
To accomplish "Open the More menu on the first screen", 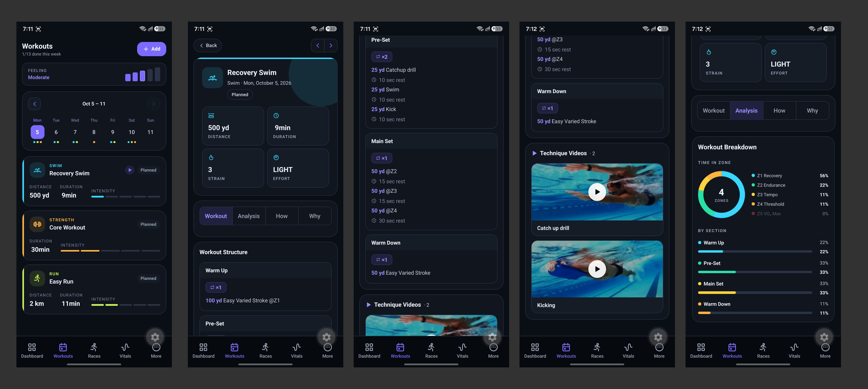I will pyautogui.click(x=156, y=351).
